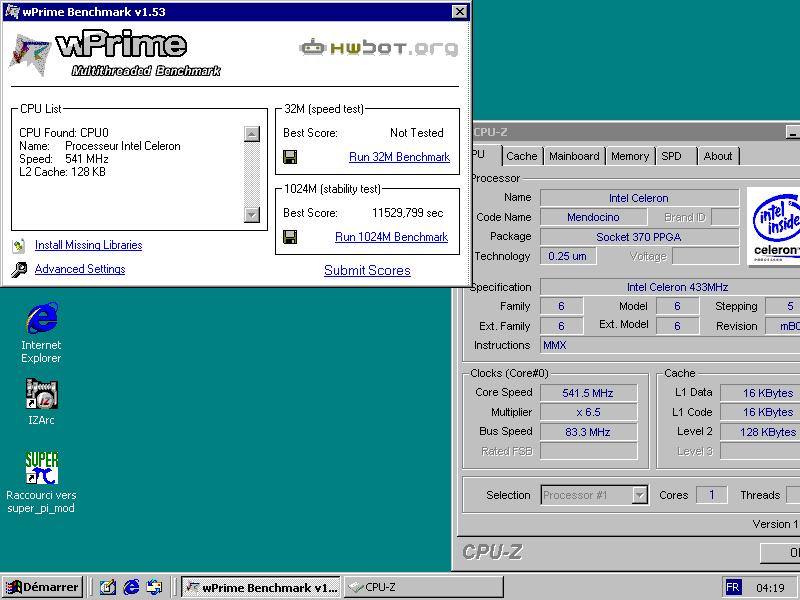Click the wPrime title bar icon
This screenshot has height=600, width=800.
(x=12, y=11)
